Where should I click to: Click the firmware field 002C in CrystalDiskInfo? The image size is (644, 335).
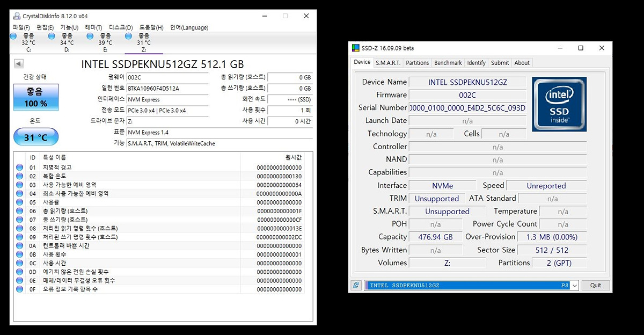(x=167, y=77)
